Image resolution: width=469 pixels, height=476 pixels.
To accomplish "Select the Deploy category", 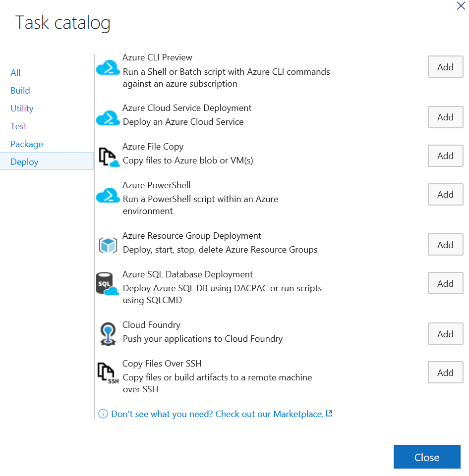I will (x=47, y=161).
